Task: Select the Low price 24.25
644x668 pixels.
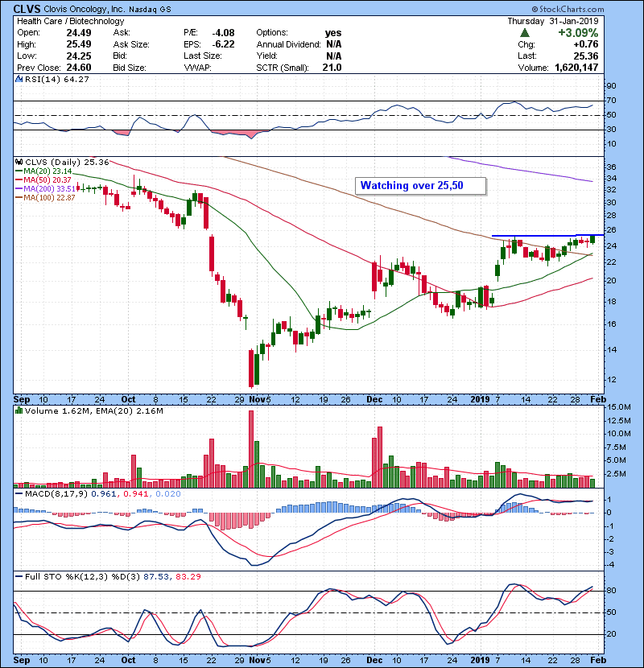Action: (x=79, y=56)
